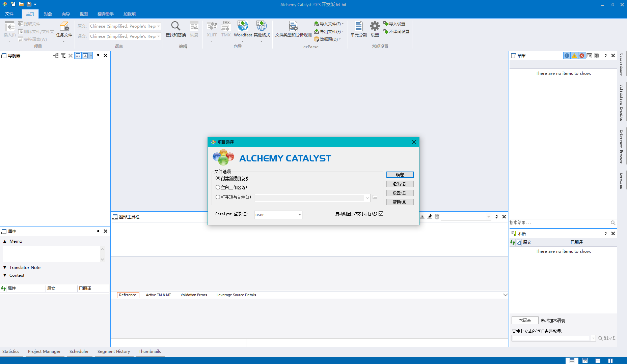Click the new project icon in quick access toolbar

[x=13, y=4]
